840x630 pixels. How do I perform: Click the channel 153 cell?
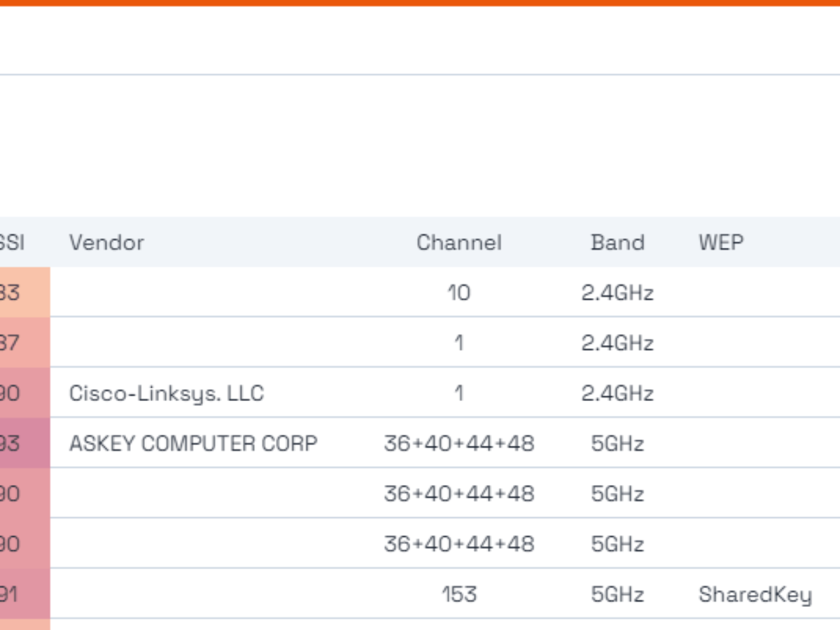click(x=458, y=594)
